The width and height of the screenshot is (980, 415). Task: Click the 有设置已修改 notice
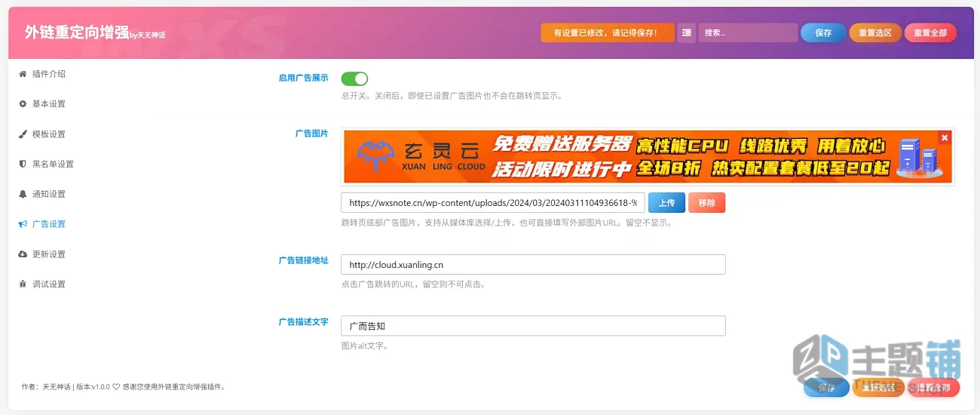pos(608,33)
